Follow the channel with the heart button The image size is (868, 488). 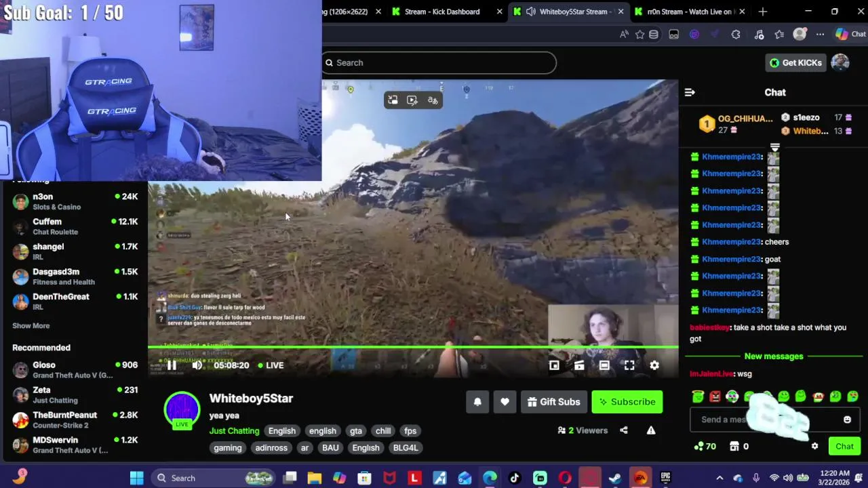pyautogui.click(x=505, y=402)
